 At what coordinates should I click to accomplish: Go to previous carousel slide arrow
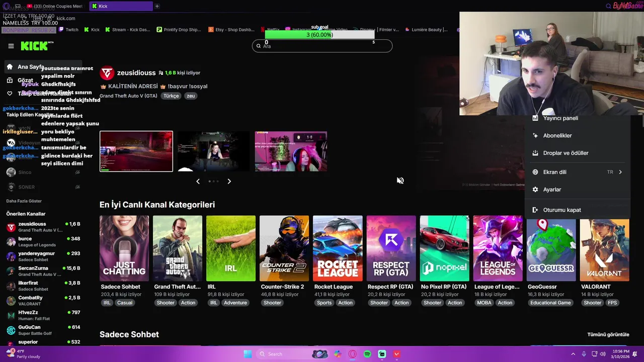pos(198,181)
